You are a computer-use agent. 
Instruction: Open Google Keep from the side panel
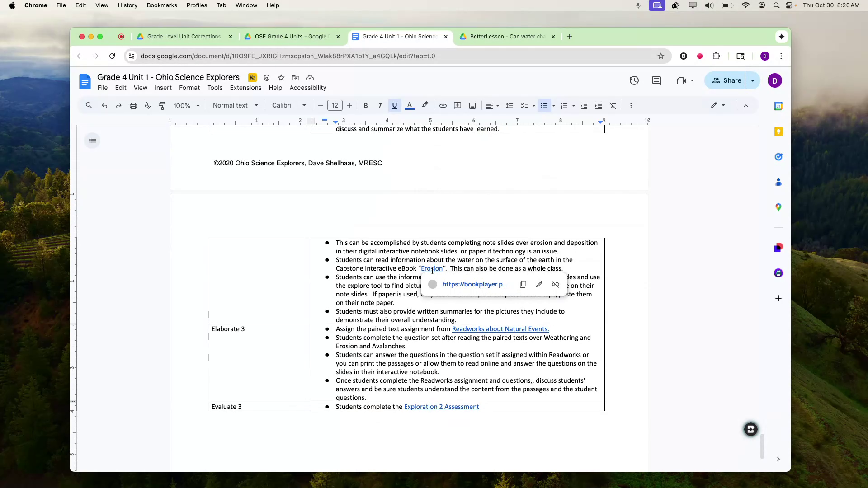tap(779, 131)
